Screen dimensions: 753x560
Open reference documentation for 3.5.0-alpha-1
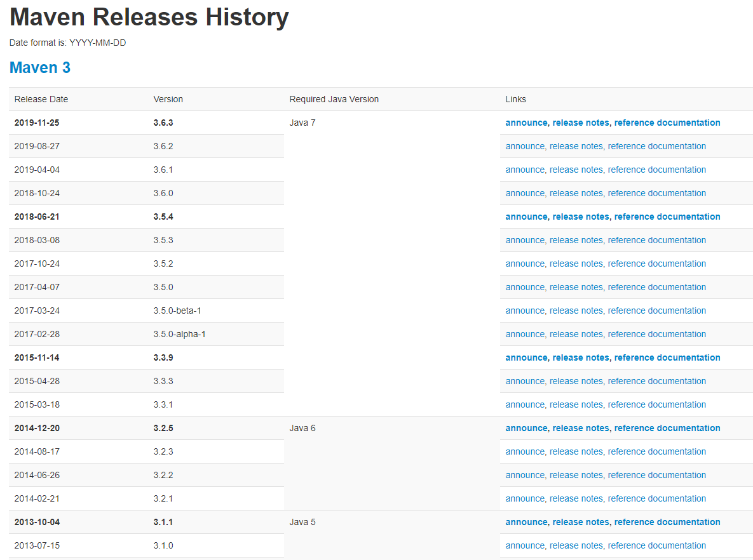point(657,335)
